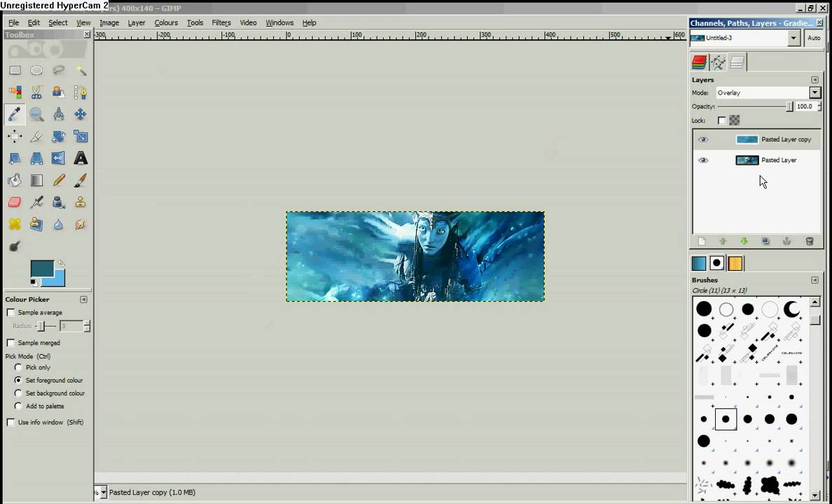Open the zoom percentage dropdown in status bar
Screen dimensions: 832x504
(x=103, y=492)
